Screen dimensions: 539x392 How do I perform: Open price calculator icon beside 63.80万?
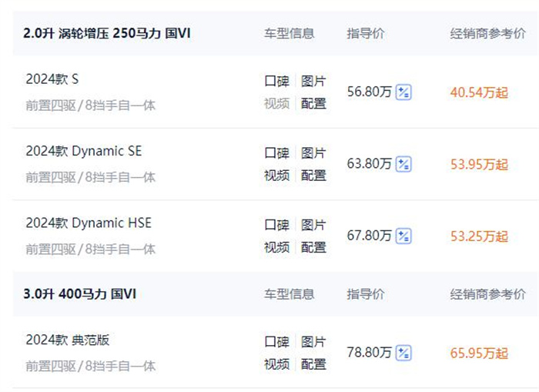(403, 164)
